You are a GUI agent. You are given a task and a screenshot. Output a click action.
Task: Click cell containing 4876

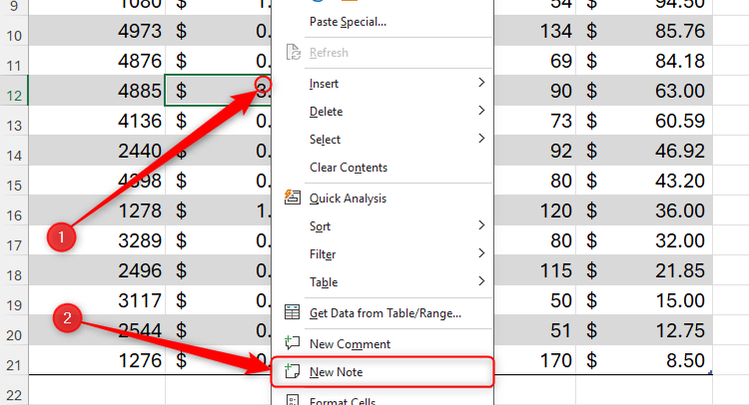(x=97, y=61)
